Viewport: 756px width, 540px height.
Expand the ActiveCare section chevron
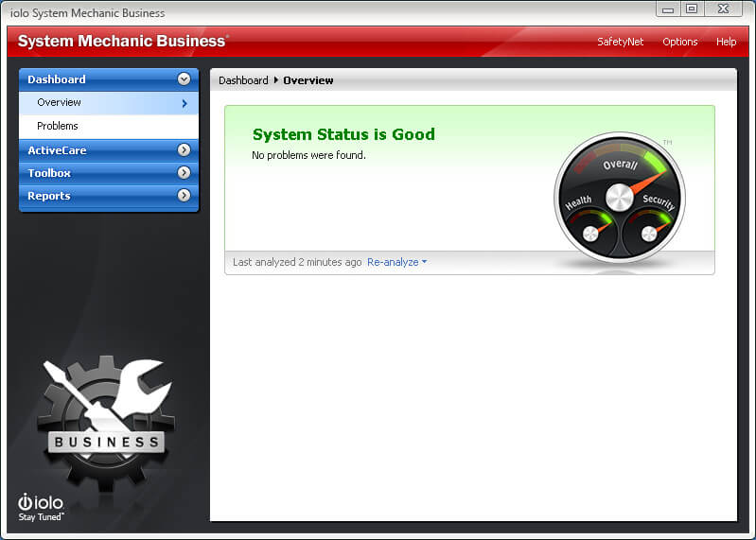click(x=184, y=150)
